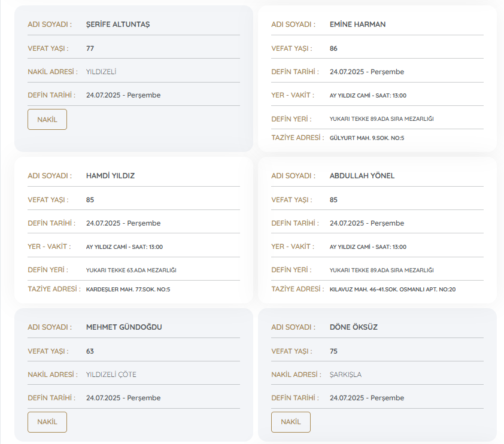Click the name ABDULLAH YÖNEL
This screenshot has height=444, width=504.
[362, 176]
